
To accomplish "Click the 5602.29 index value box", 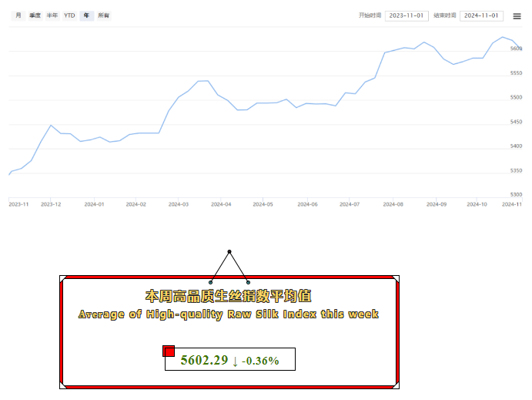I will 229,360.
